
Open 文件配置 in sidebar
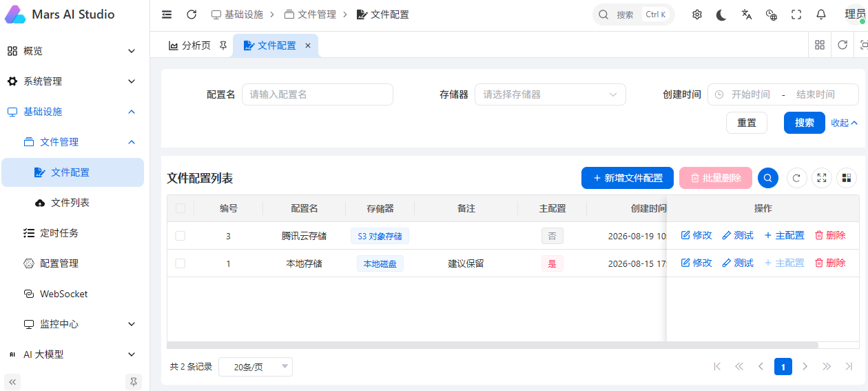coord(72,172)
